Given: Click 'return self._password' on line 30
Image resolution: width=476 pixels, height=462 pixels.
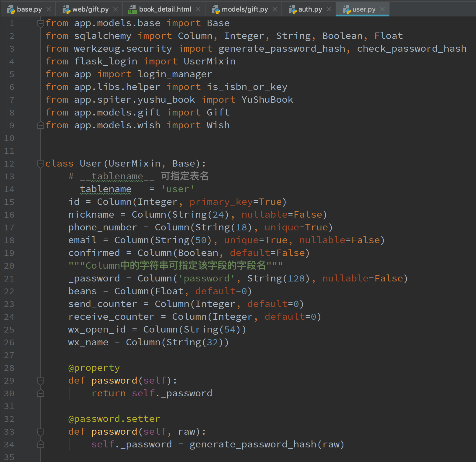Looking at the screenshot, I should coord(152,393).
